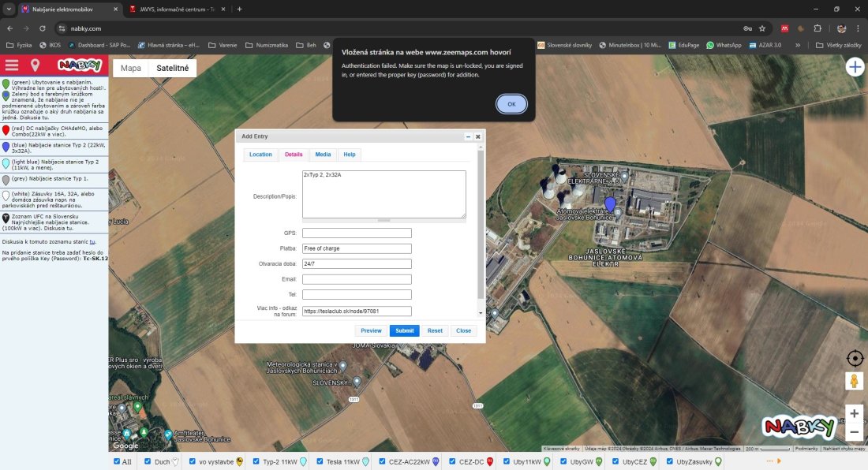Click the blue plus add-entry icon
Image resolution: width=868 pixels, height=470 pixels.
855,67
